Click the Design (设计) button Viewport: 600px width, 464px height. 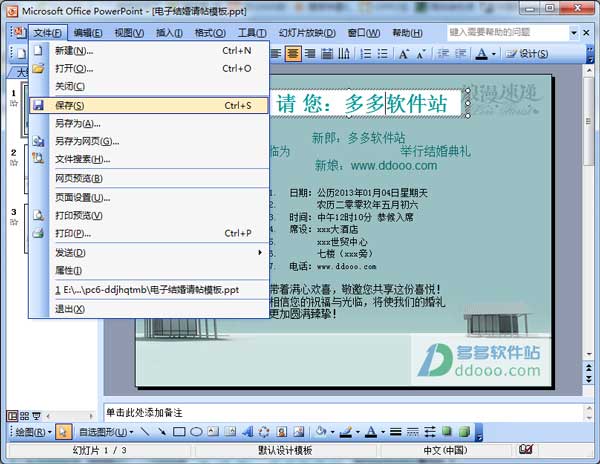(527, 54)
